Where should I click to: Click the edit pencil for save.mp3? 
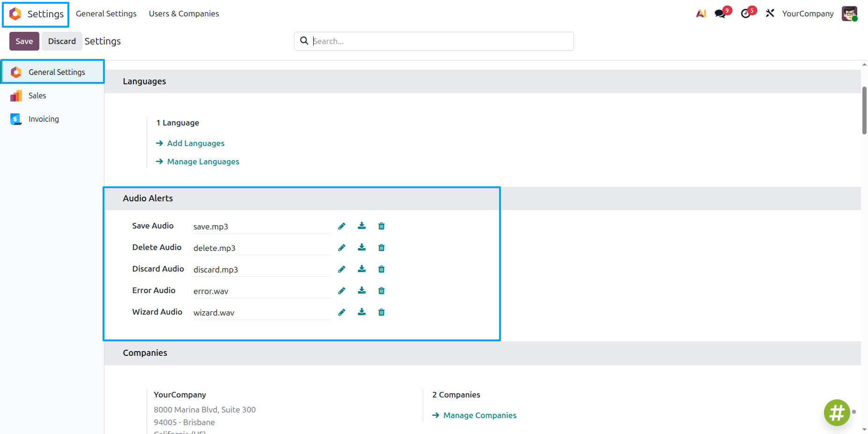point(342,226)
